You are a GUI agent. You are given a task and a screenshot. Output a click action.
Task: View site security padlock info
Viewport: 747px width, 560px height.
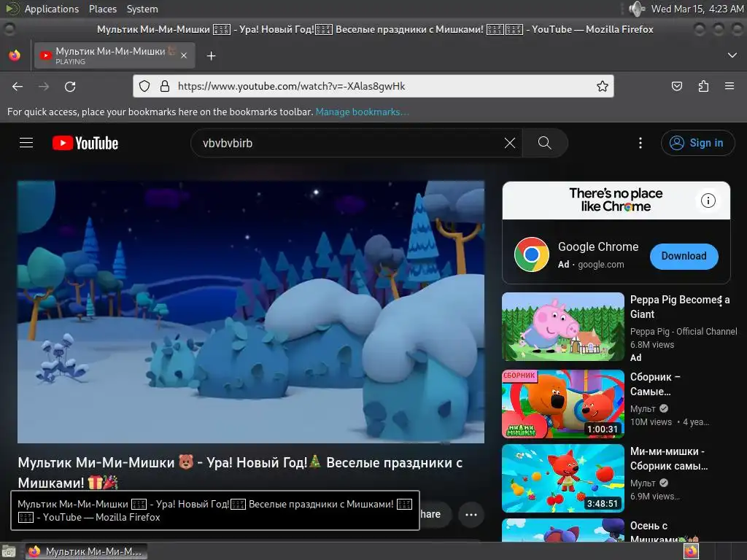point(165,86)
